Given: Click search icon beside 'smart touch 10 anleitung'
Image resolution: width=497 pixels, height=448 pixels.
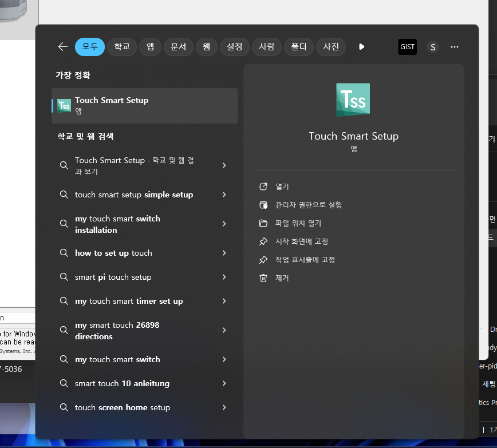Looking at the screenshot, I should 64,383.
